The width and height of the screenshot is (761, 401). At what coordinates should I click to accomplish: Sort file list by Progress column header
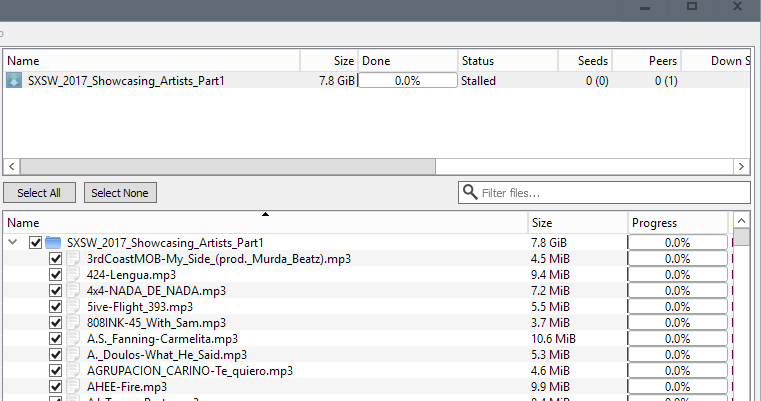point(678,223)
